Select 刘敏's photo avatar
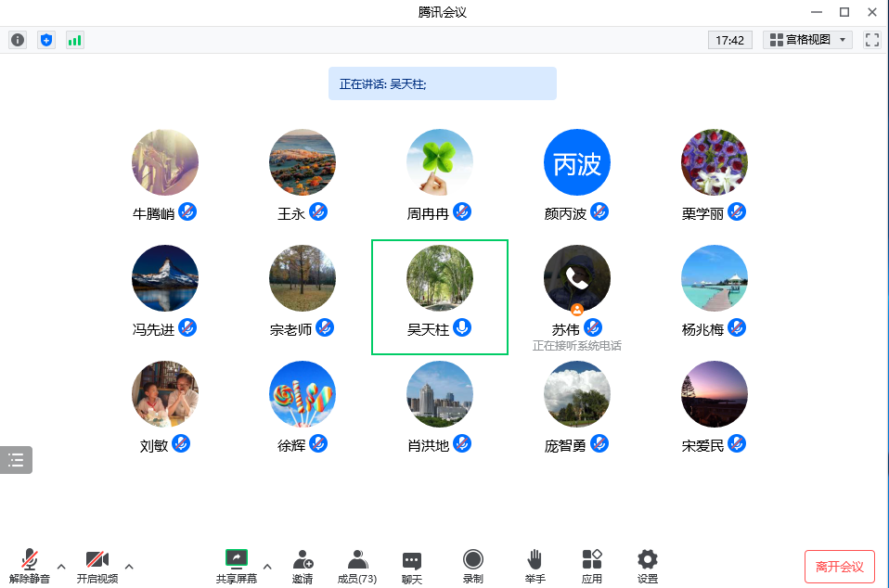 click(165, 394)
